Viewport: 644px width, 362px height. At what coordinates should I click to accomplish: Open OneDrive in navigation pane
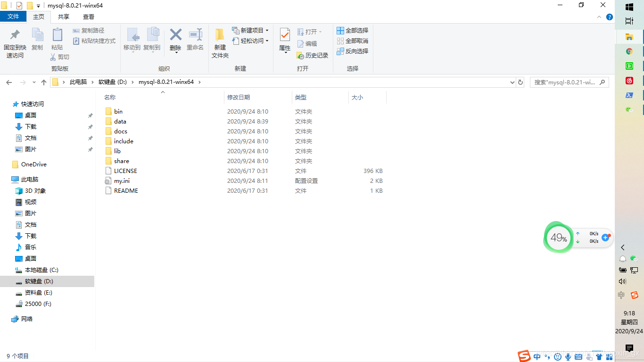point(33,165)
